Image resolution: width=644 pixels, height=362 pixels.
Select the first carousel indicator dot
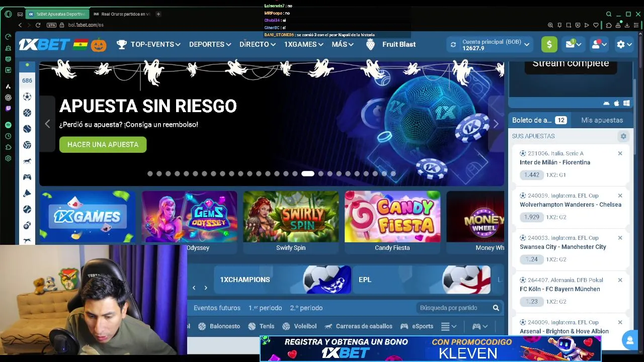pos(150,173)
